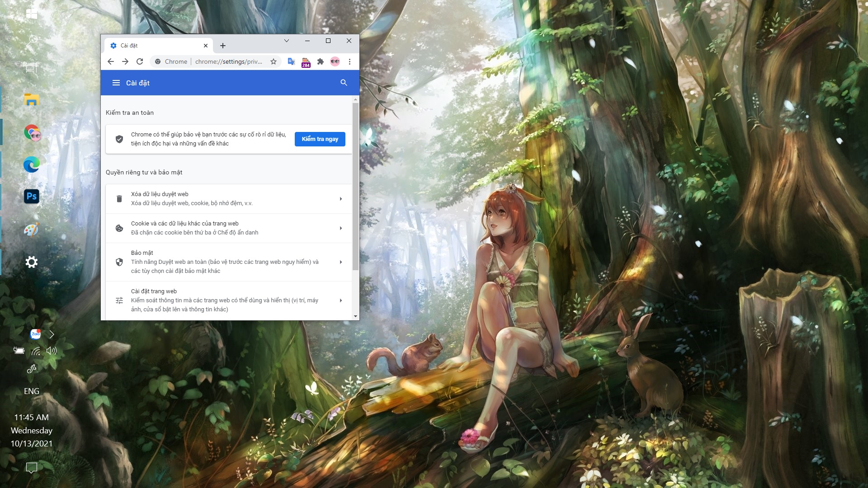Open Windows Settings gear in the taskbar
Viewport: 868px width, 488px height.
[x=32, y=262]
